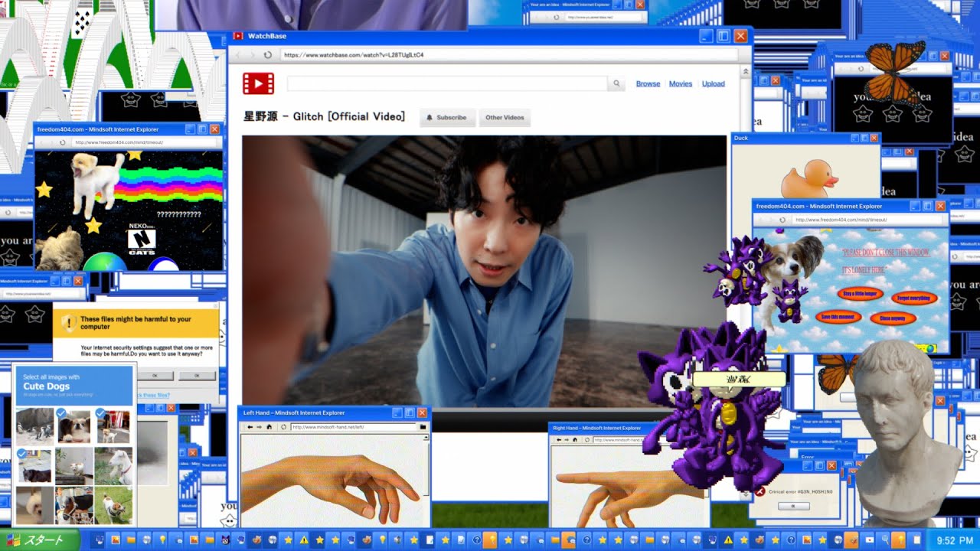This screenshot has width=980, height=551.
Task: Refresh the Left Hand browser page
Action: 283,427
